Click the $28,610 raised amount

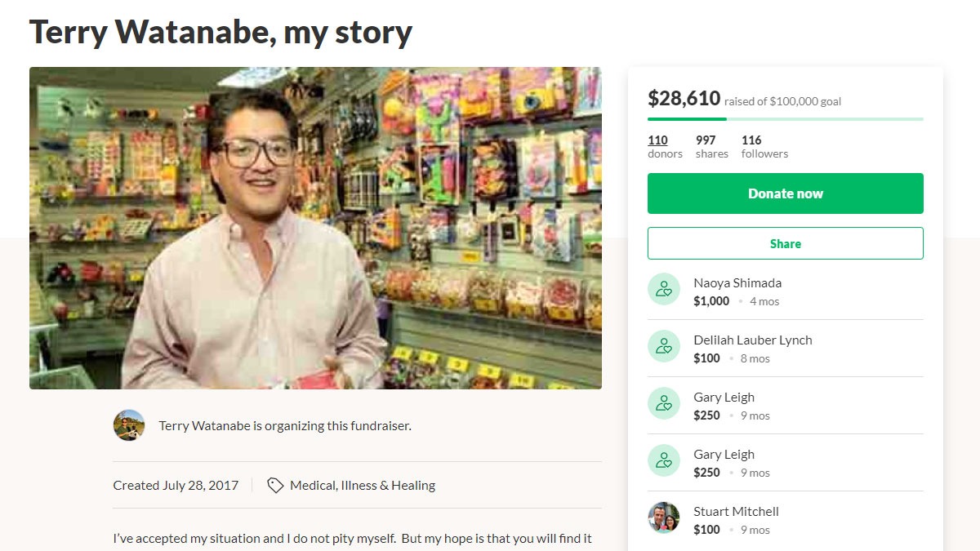coord(684,99)
